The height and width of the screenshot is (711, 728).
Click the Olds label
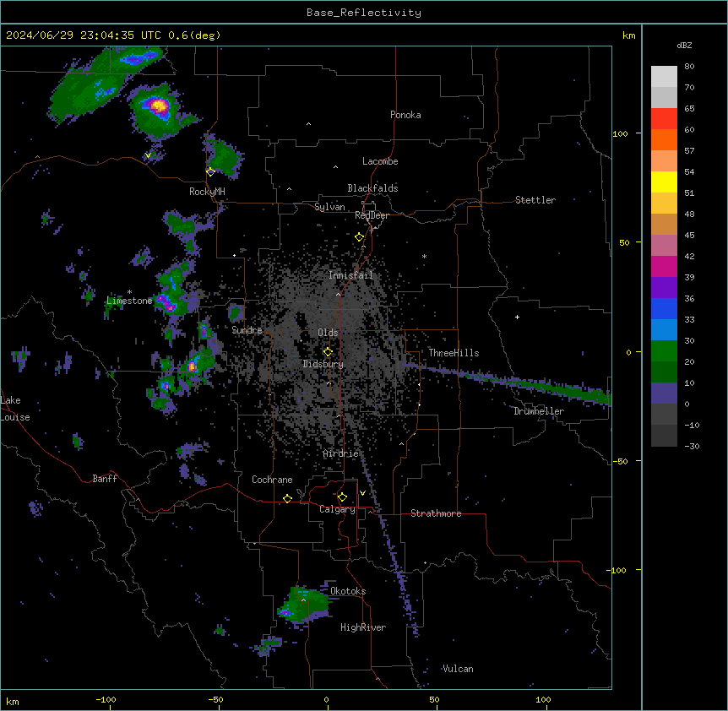[328, 333]
